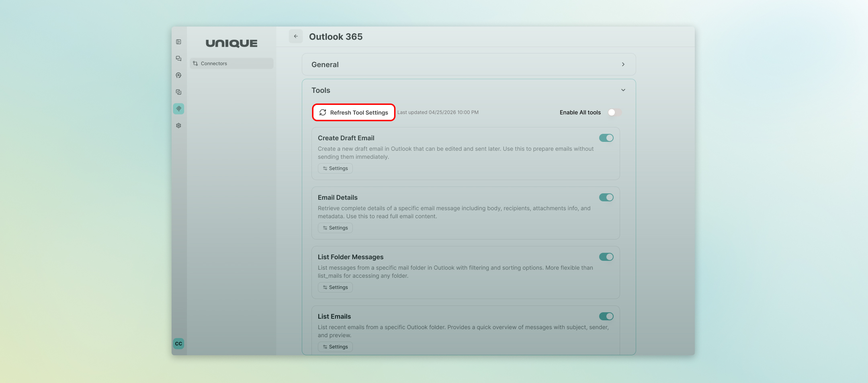Click the Create Draft Email description text
868x383 pixels.
point(456,153)
